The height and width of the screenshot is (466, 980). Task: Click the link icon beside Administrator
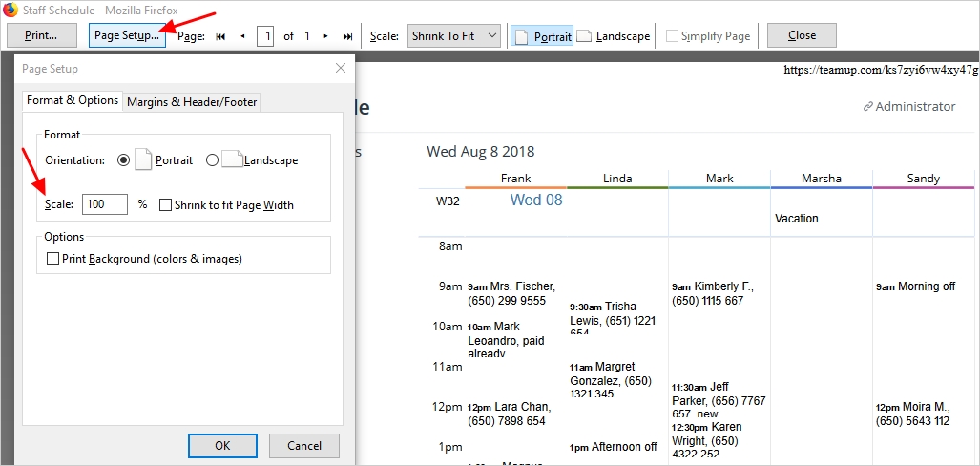pyautogui.click(x=867, y=107)
